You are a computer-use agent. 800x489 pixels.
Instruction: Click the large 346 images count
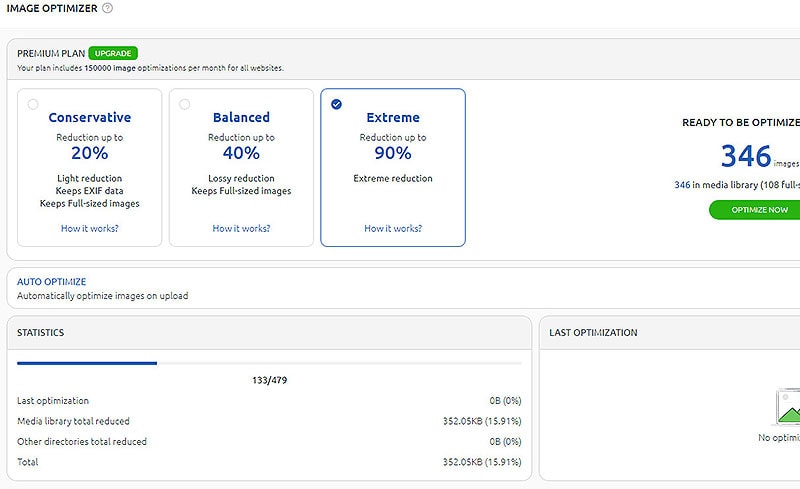click(x=745, y=155)
